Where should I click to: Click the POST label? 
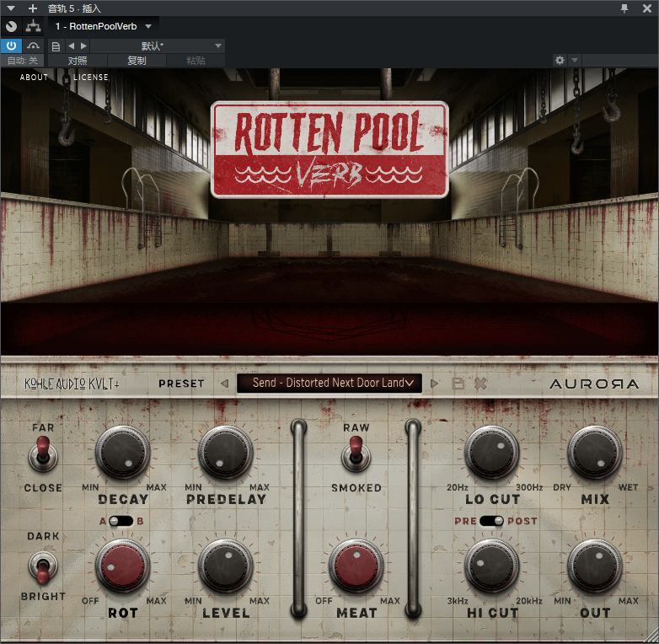point(522,521)
